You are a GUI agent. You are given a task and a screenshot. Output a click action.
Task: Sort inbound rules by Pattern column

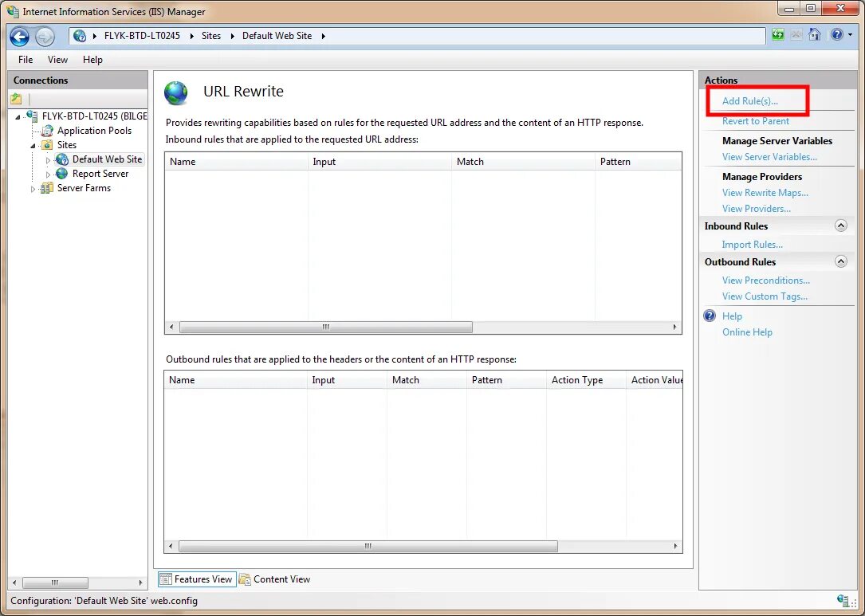pyautogui.click(x=639, y=162)
